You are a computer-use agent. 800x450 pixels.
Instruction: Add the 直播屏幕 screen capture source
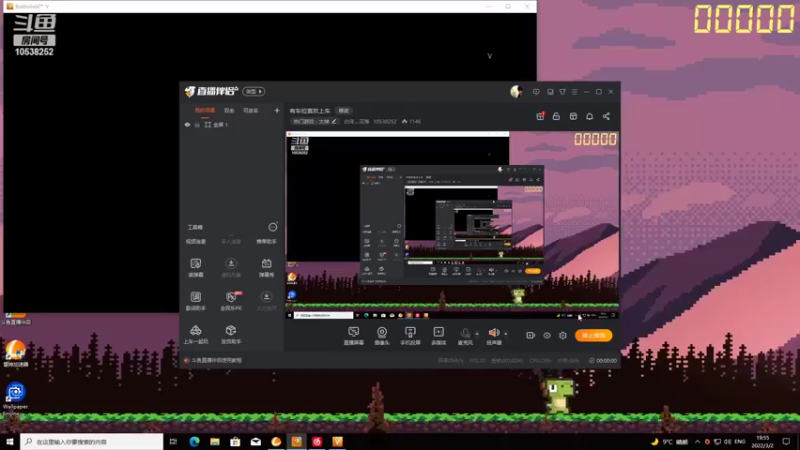point(354,336)
